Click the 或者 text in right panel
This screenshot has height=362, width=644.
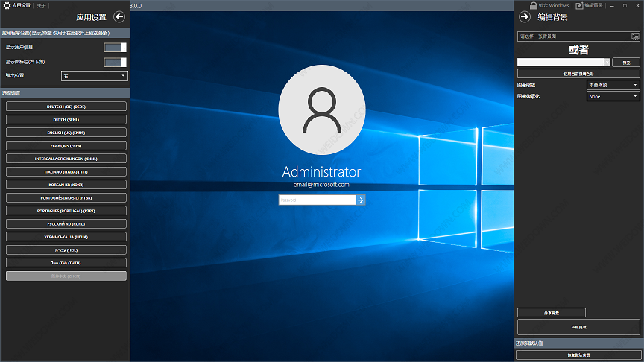pos(578,50)
